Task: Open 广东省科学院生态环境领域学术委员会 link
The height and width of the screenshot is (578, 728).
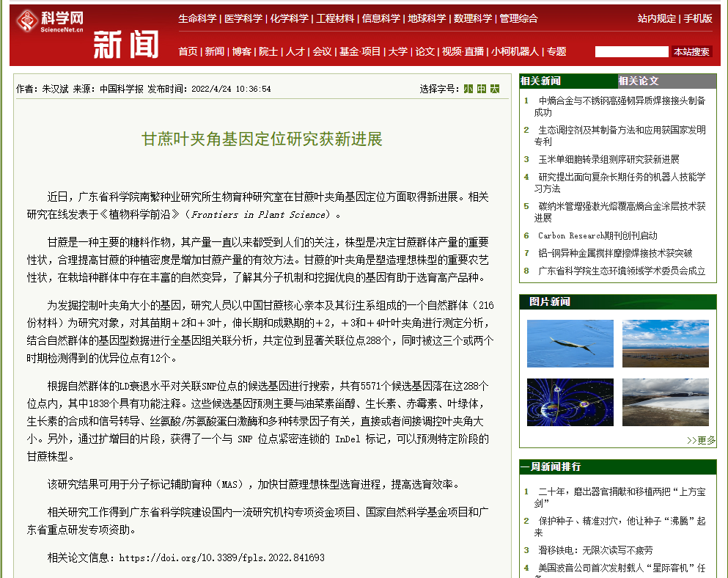Action: [x=622, y=271]
